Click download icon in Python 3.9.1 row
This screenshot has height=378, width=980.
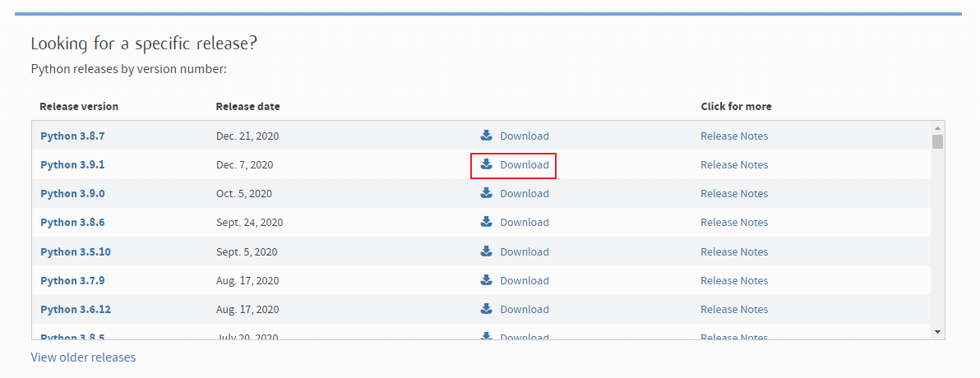(x=486, y=164)
